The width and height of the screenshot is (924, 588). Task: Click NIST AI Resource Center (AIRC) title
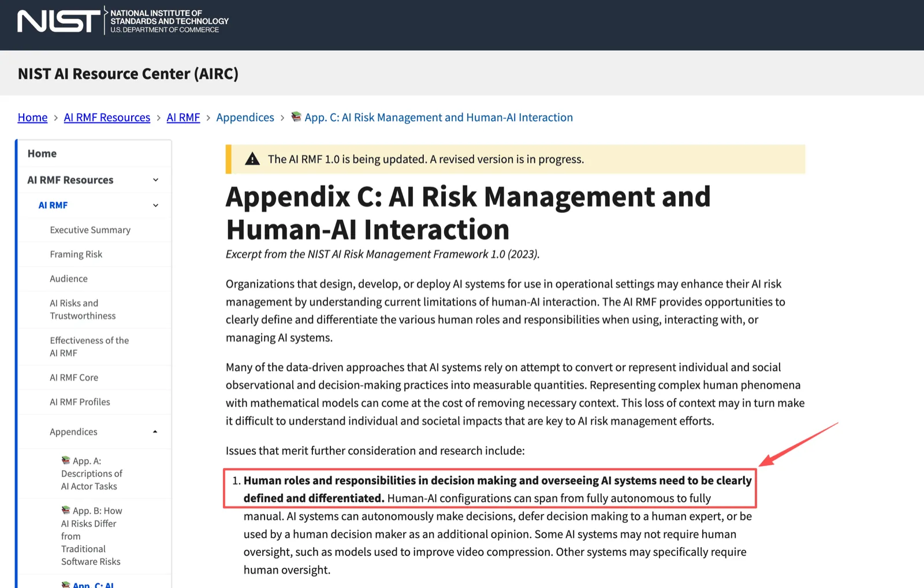[x=128, y=74]
